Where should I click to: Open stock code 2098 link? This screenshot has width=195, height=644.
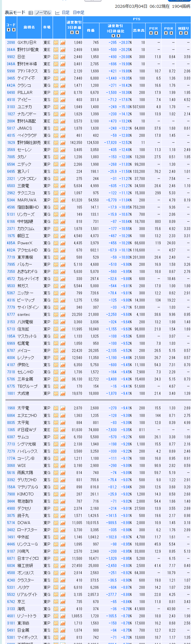click(11, 43)
